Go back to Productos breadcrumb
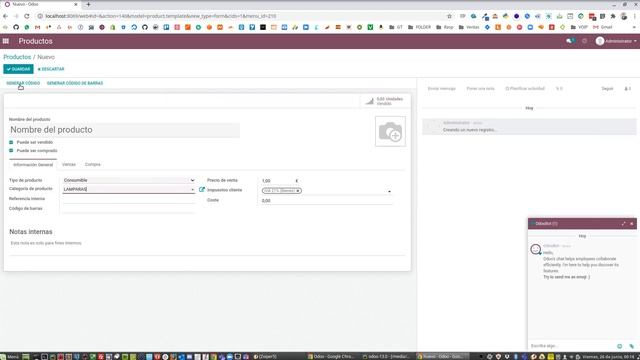This screenshot has height=360, width=640. point(17,57)
